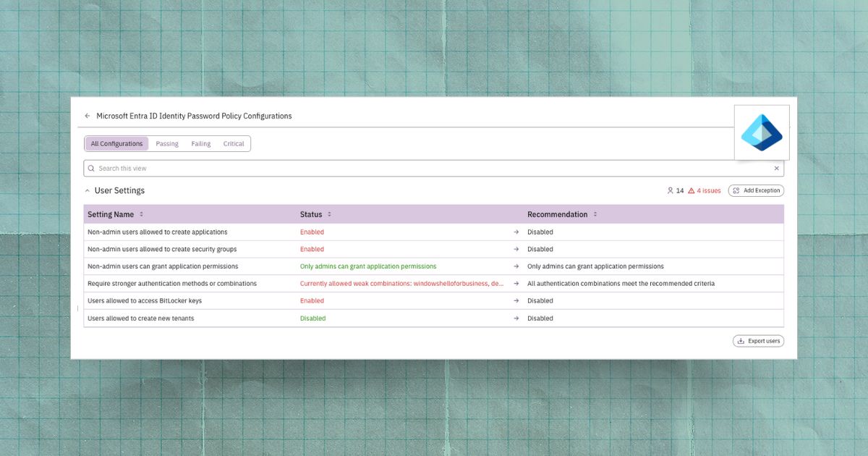Viewport: 868px width, 456px height.
Task: Click the page title text
Action: click(194, 116)
